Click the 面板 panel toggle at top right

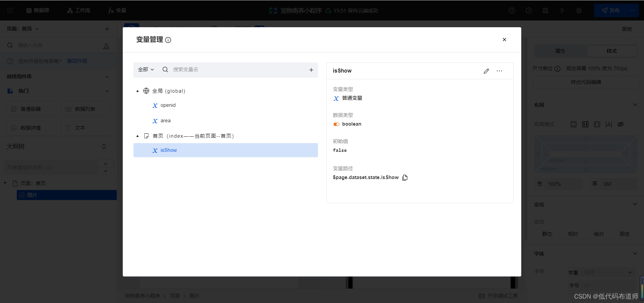click(627, 29)
